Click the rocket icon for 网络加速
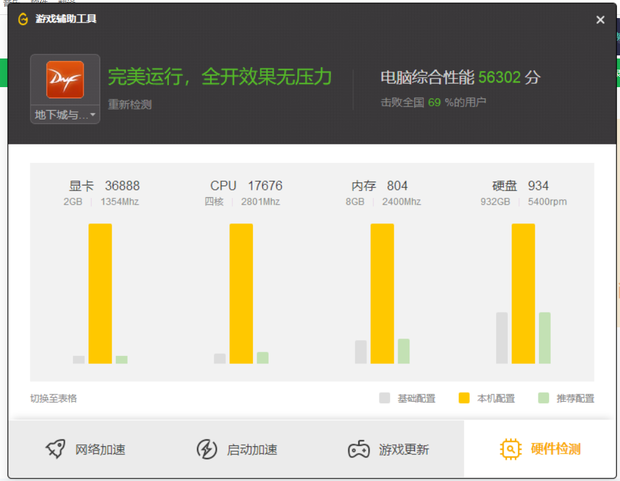 pos(56,449)
